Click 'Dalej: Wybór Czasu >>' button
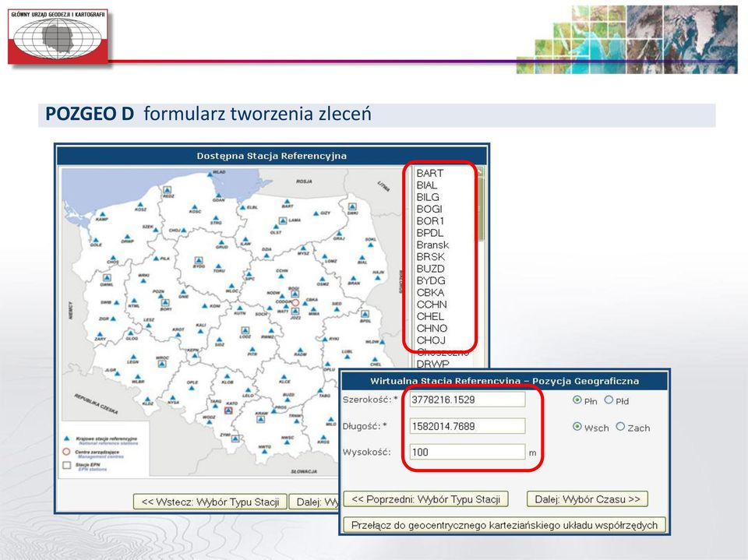The image size is (748, 560). (x=587, y=499)
